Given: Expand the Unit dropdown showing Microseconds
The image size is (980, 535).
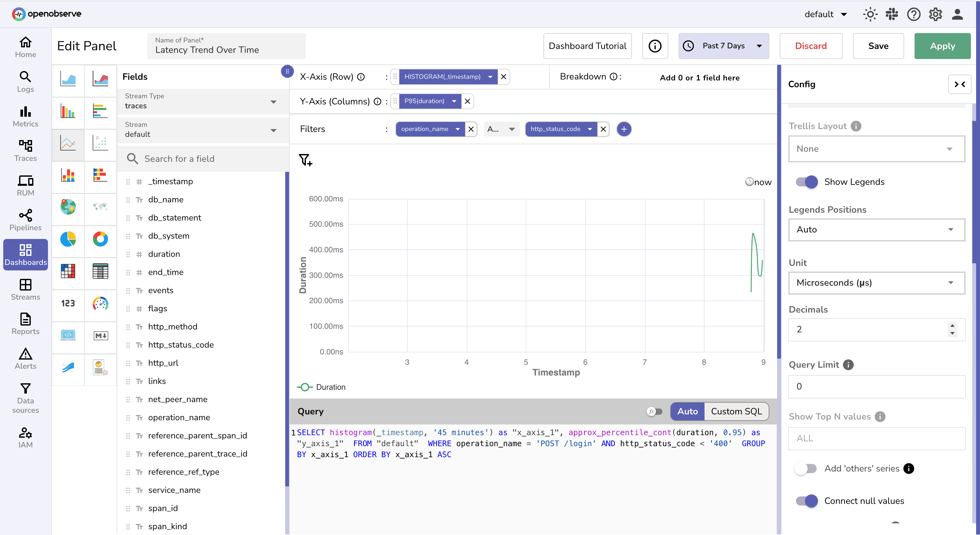Looking at the screenshot, I should pos(875,283).
